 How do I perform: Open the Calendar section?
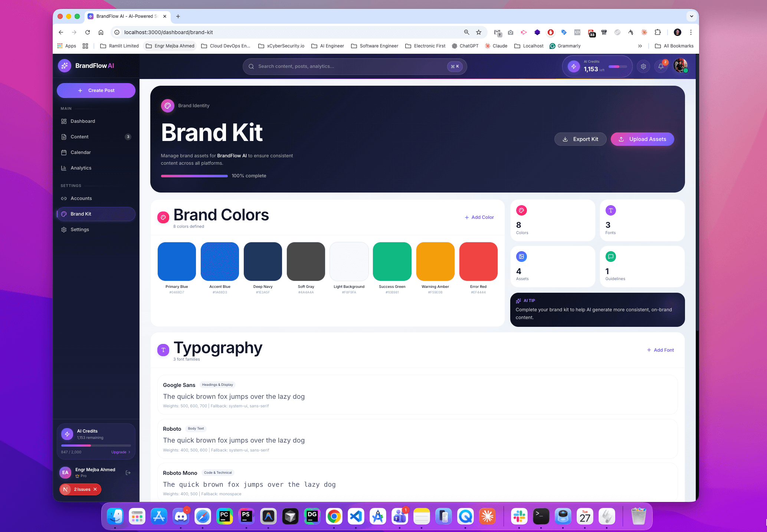tap(81, 152)
